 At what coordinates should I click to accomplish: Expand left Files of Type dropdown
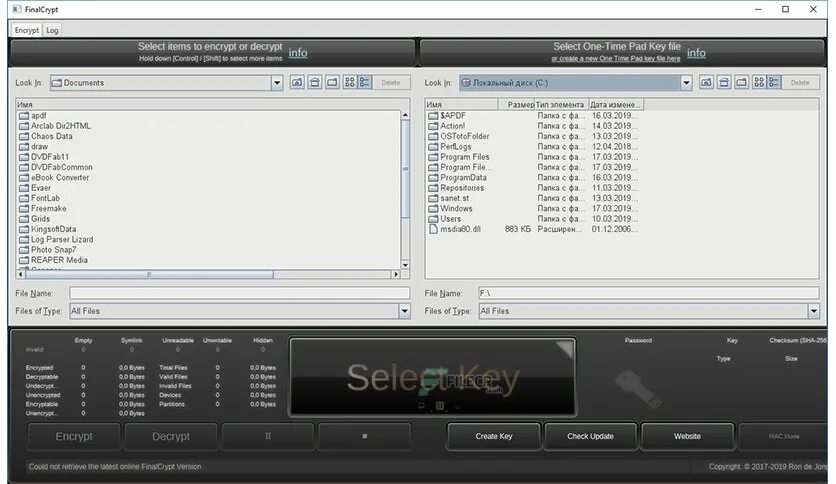coord(404,311)
